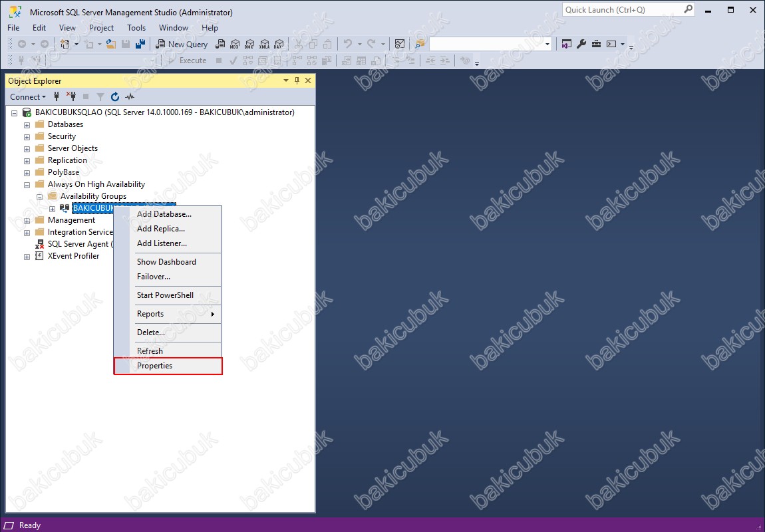Open the Edit menu
The width and height of the screenshot is (765, 532).
[x=39, y=28]
